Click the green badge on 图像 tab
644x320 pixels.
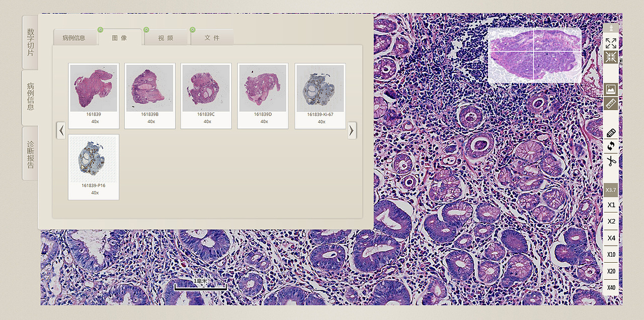tap(100, 30)
